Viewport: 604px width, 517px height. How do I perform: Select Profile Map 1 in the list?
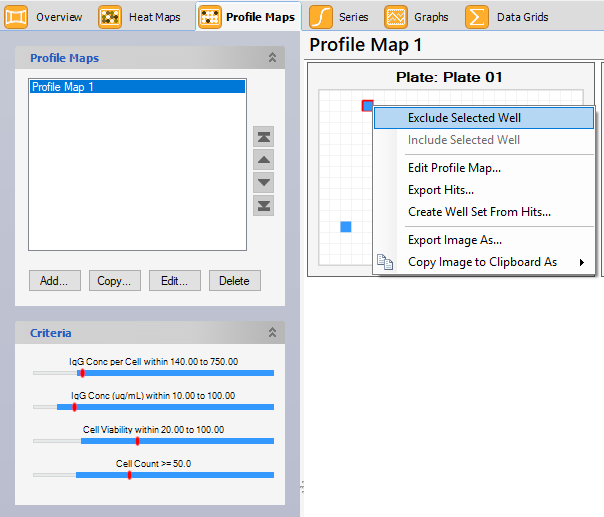(x=138, y=87)
